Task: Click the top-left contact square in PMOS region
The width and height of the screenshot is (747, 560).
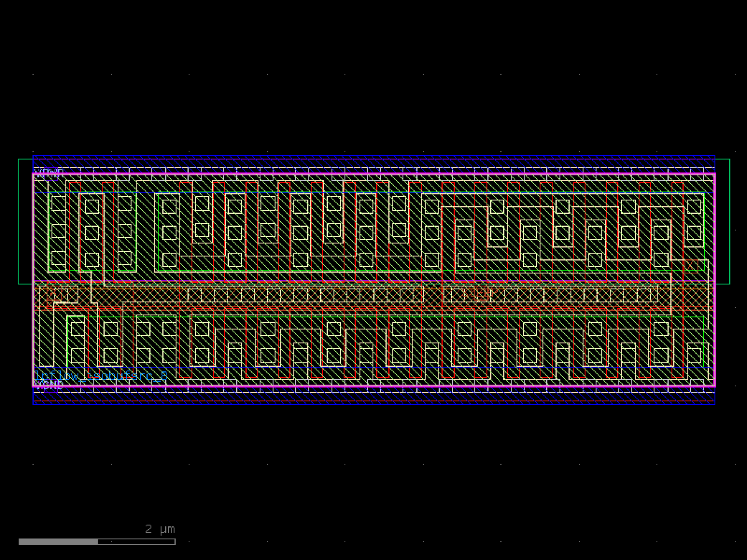Action: point(58,204)
